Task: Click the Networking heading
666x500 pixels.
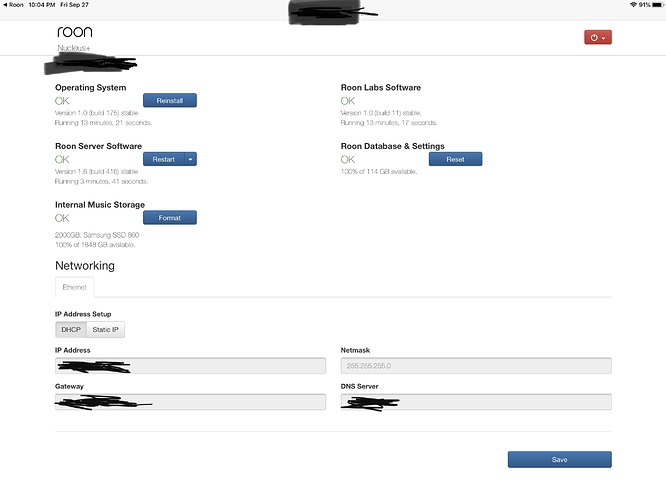Action: pos(85,266)
